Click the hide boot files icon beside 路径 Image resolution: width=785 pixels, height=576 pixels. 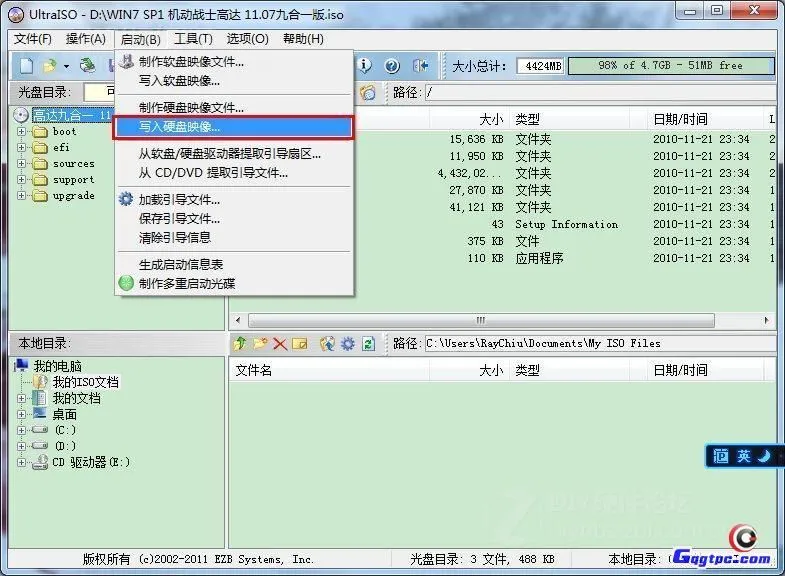pos(368,93)
